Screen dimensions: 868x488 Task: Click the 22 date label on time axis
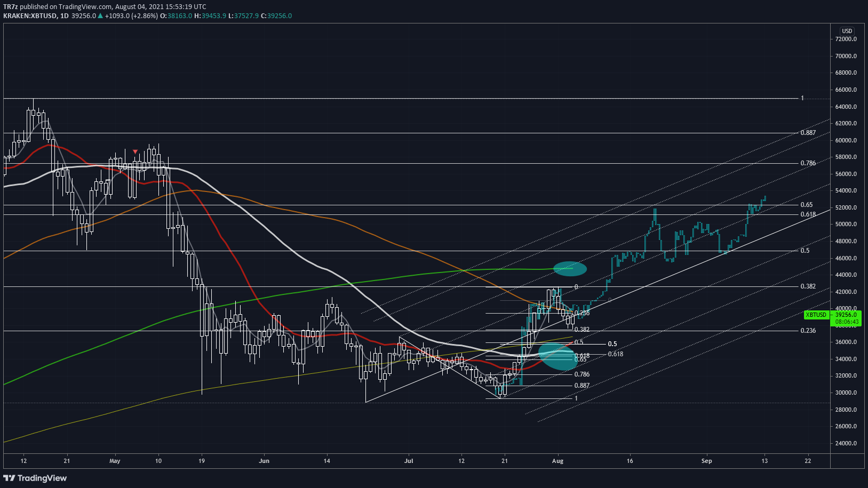(808, 461)
